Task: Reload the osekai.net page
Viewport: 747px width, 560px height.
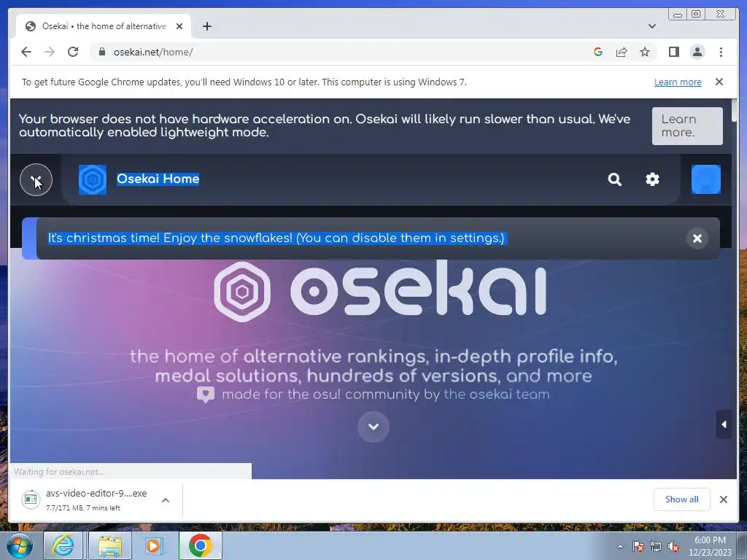Action: coord(73,52)
